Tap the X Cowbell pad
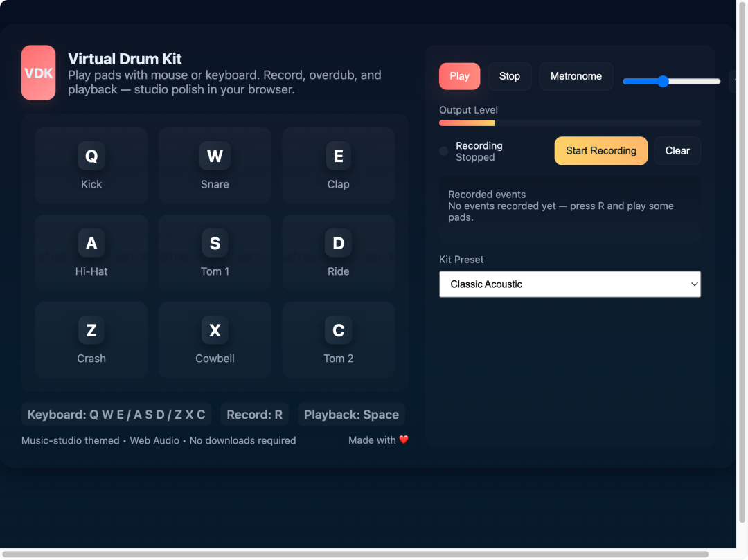The height and width of the screenshot is (560, 748). coord(215,340)
